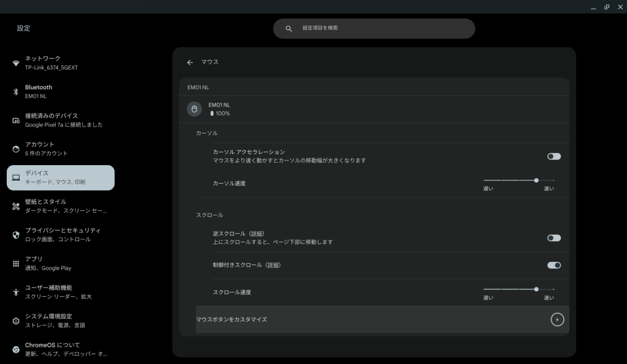Click the search magnifier icon
Screen dimensions: 627x364
click(289, 29)
